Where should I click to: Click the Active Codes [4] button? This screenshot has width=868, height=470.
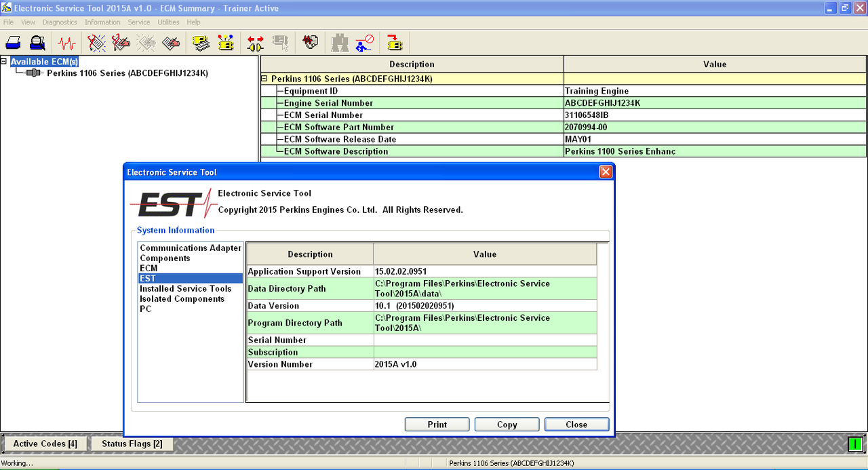pyautogui.click(x=45, y=444)
